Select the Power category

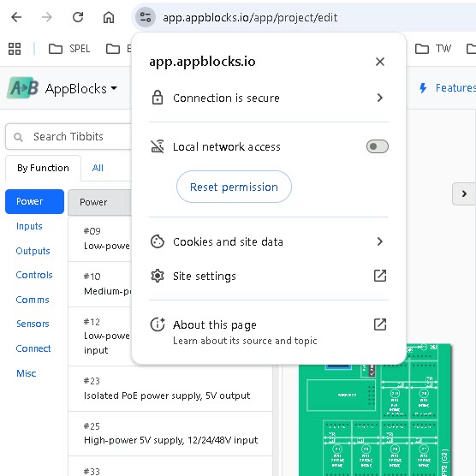point(34,201)
